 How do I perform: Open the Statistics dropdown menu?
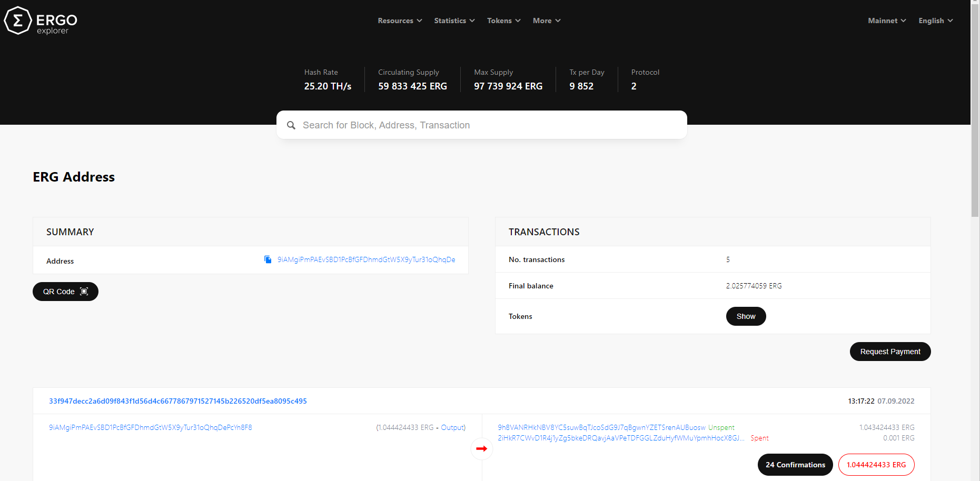[x=454, y=21]
